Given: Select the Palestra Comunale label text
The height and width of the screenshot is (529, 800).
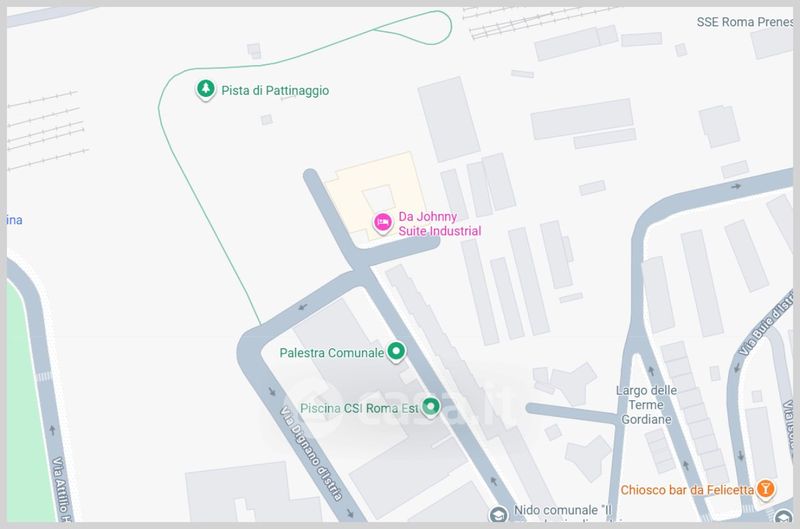Looking at the screenshot, I should (x=332, y=352).
